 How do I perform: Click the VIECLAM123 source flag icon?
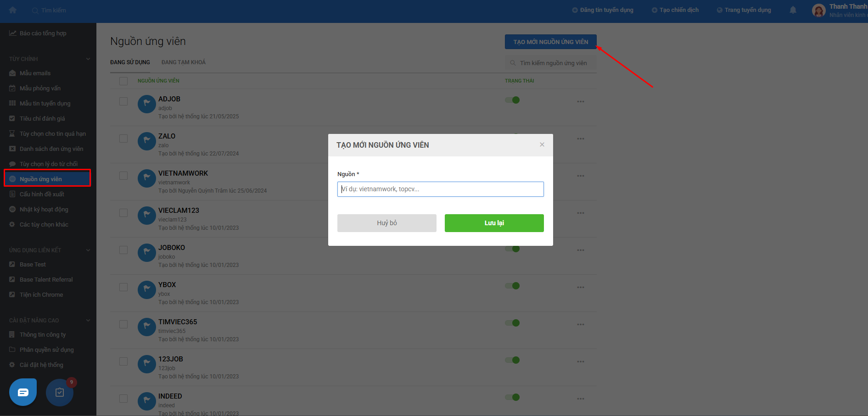pos(147,216)
